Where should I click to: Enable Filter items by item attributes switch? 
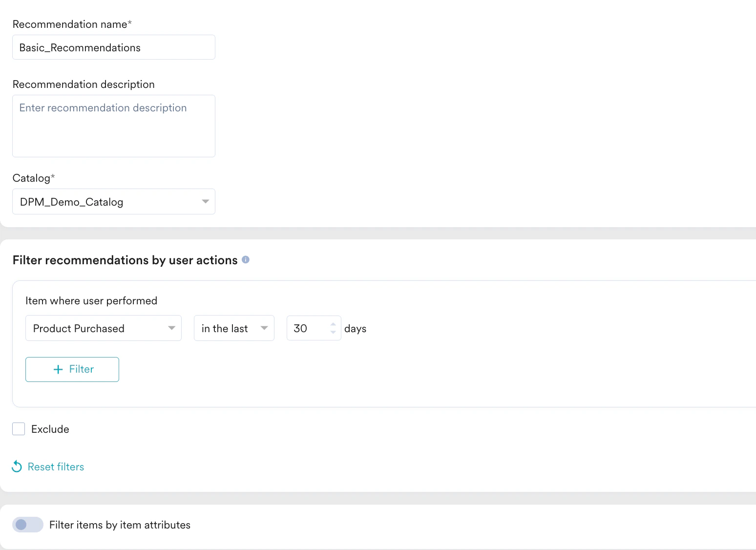click(x=28, y=525)
